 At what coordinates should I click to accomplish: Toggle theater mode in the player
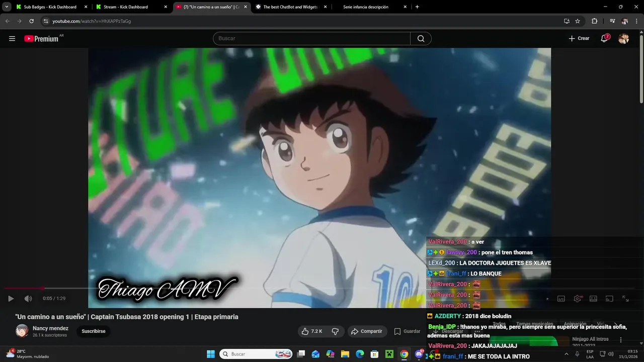593,299
